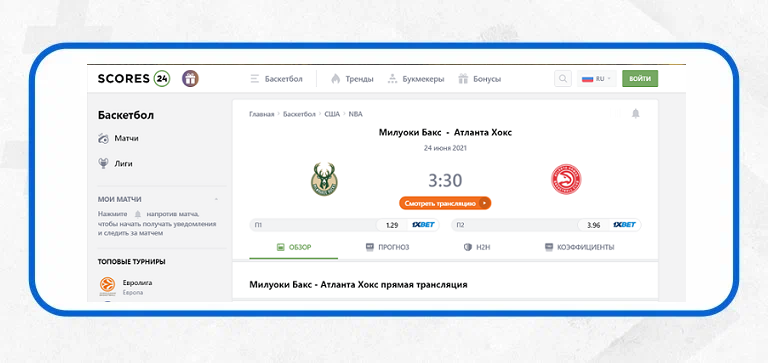Open the Баскетбол sport menu
Screen dimensions: 768x363
pos(276,79)
